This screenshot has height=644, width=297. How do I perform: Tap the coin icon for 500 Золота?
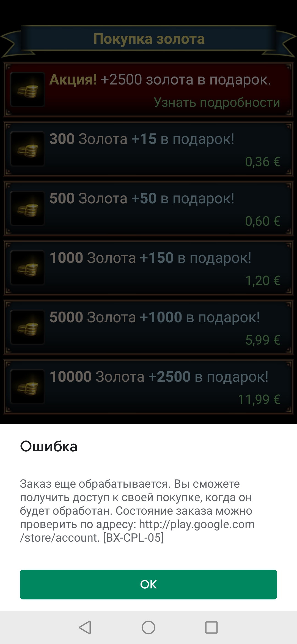point(28,208)
